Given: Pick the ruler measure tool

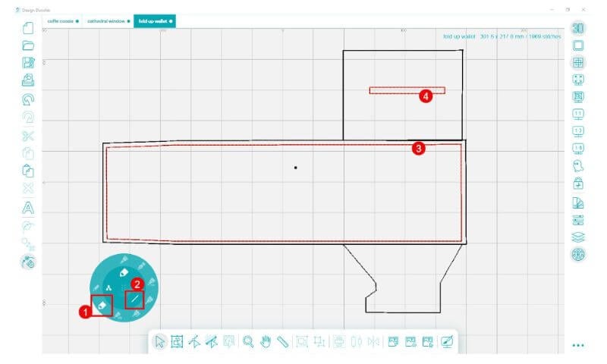Looking at the screenshot, I should click(281, 341).
